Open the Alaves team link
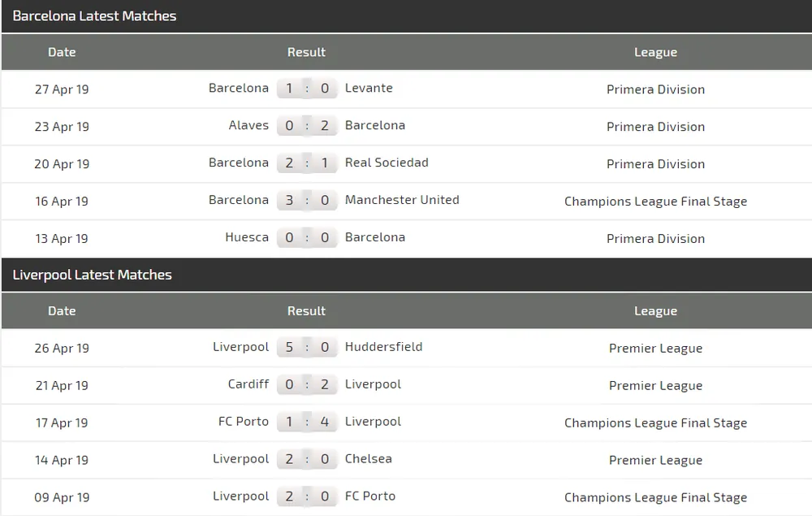This screenshot has height=516, width=812. [248, 125]
